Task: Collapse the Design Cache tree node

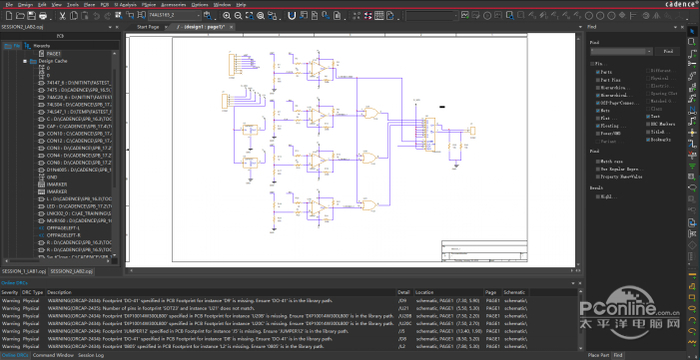Action: coord(25,61)
